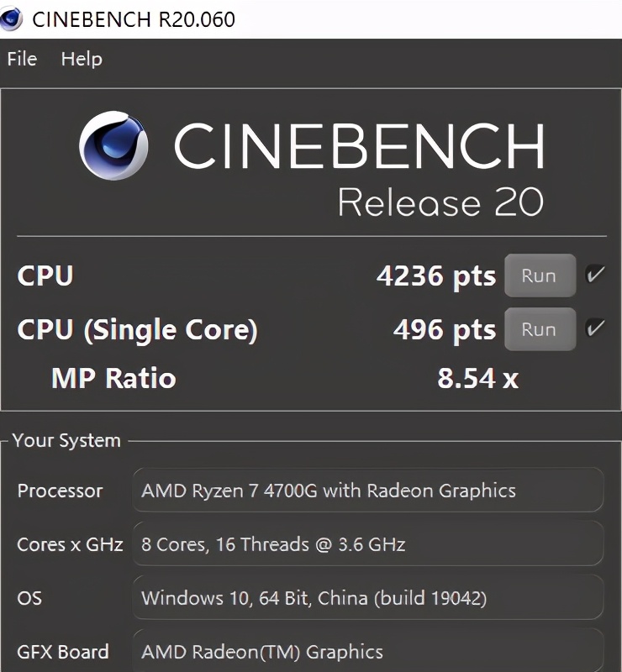Select the Cores x GHz value field
Image resolution: width=622 pixels, height=672 pixels.
coord(367,544)
